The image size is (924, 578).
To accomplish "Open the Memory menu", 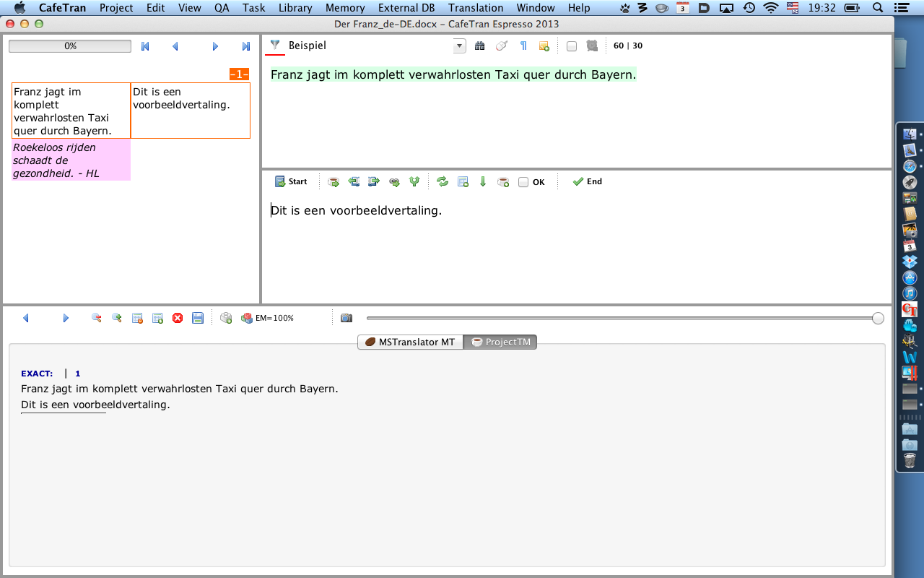I will pos(345,8).
